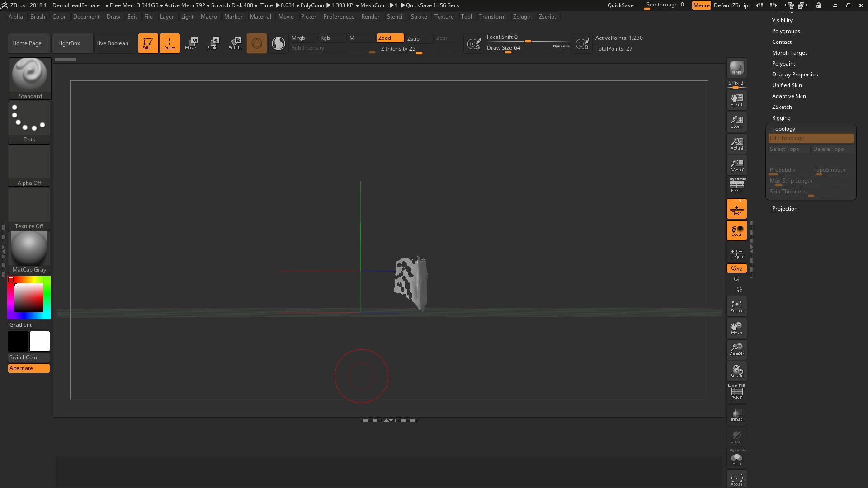868x488 pixels.
Task: Click the Zoom canvas icon
Action: coord(736,122)
